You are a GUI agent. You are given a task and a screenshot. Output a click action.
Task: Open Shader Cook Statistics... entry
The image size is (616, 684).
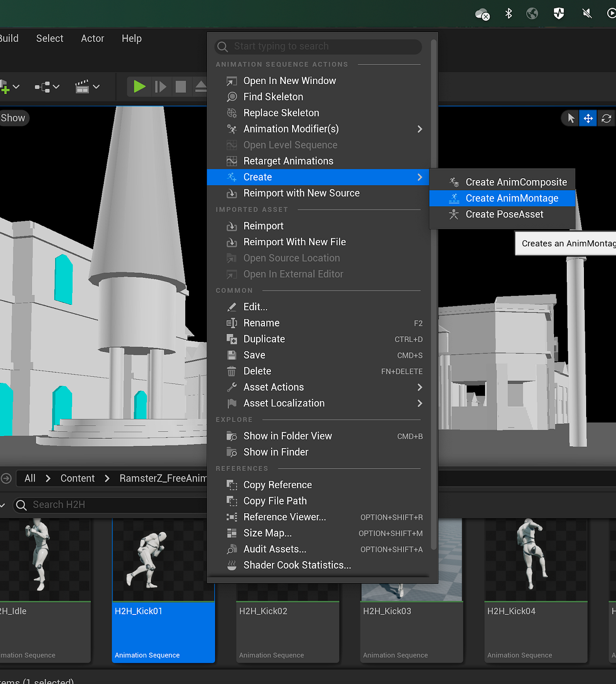318,565
